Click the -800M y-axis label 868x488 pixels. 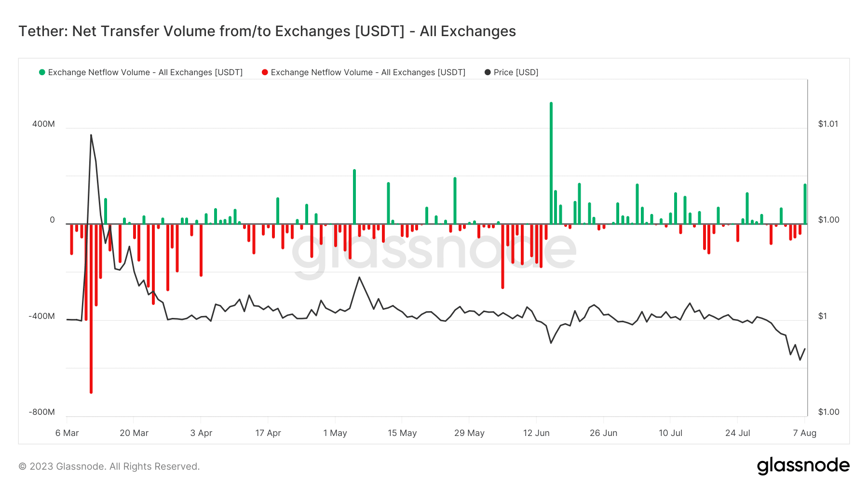coord(41,412)
